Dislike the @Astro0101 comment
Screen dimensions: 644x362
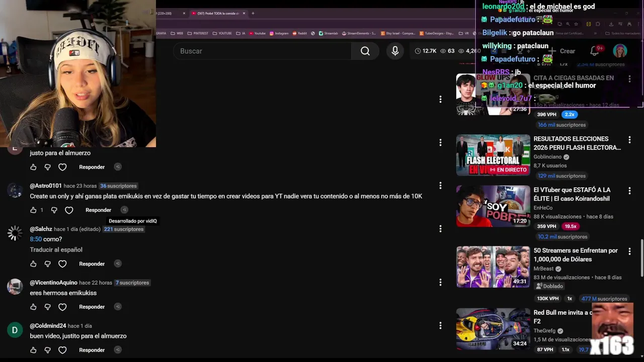54,210
